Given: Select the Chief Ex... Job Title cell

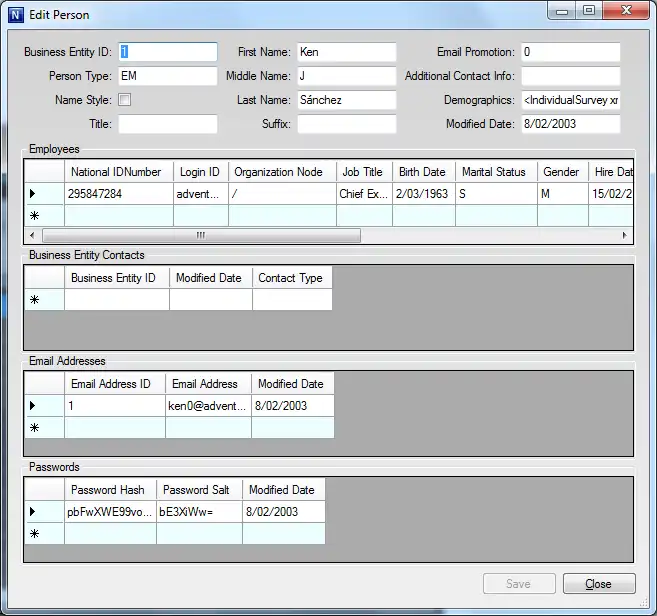Looking at the screenshot, I should (364, 194).
